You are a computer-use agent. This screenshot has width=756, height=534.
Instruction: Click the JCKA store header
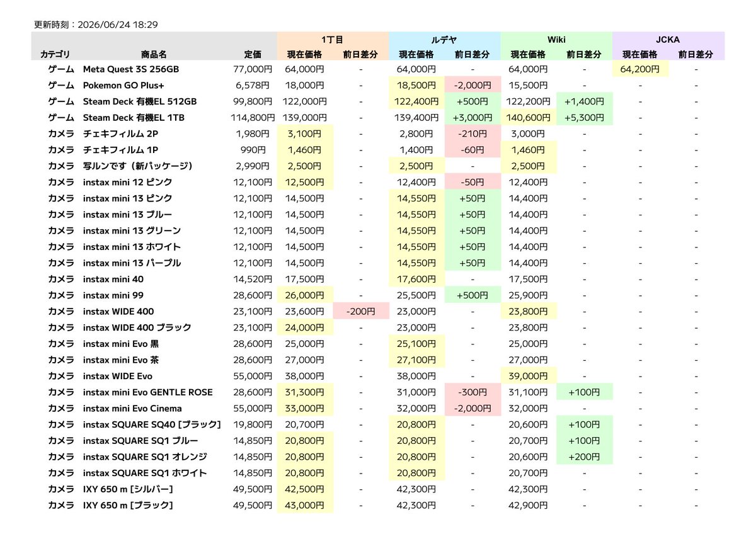[x=668, y=39]
